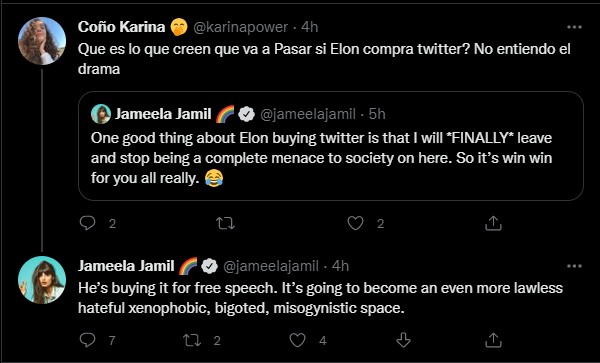Open the quoted tweet about Elon buying twitter
The height and width of the screenshot is (363, 600).
[331, 146]
